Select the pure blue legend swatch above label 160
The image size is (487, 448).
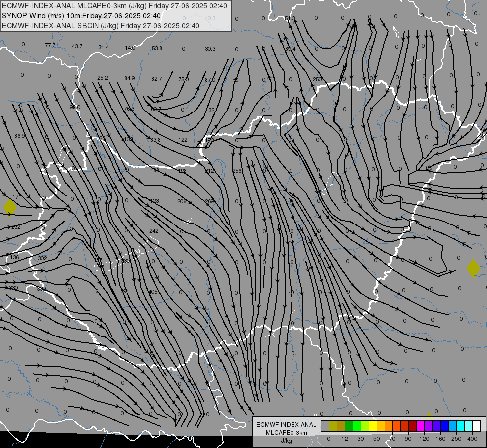[x=444, y=426]
